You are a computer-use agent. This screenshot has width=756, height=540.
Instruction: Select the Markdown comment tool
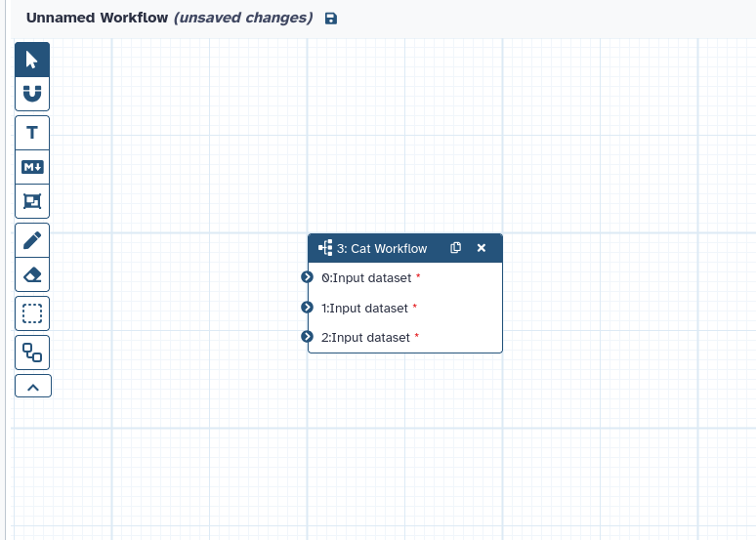[32, 167]
